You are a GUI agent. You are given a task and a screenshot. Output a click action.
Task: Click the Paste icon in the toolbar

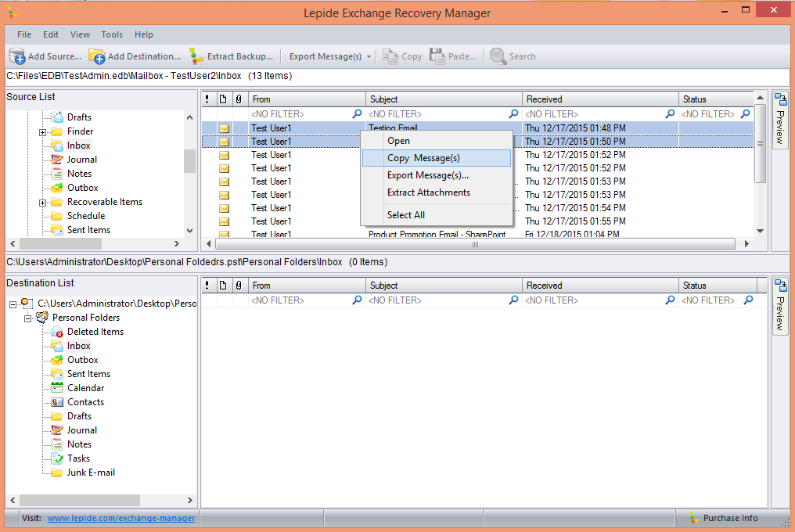435,56
